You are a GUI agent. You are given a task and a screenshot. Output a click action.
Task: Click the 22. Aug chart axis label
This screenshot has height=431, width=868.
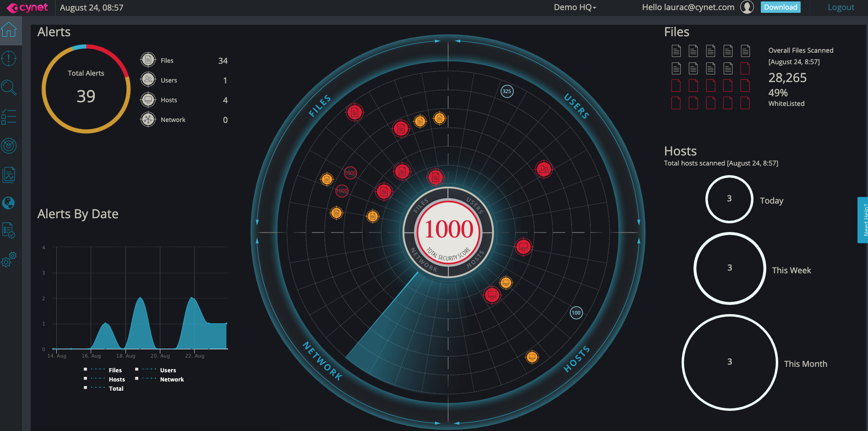[x=195, y=356]
